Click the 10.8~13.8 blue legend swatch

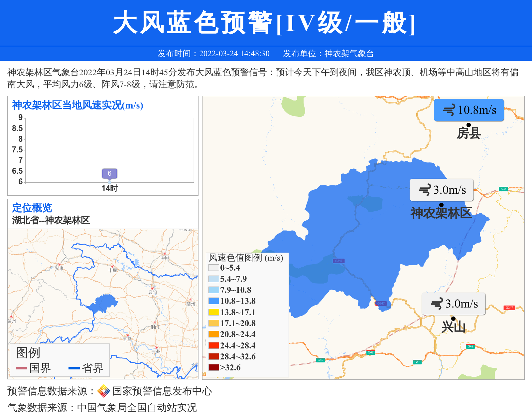pos(213,301)
